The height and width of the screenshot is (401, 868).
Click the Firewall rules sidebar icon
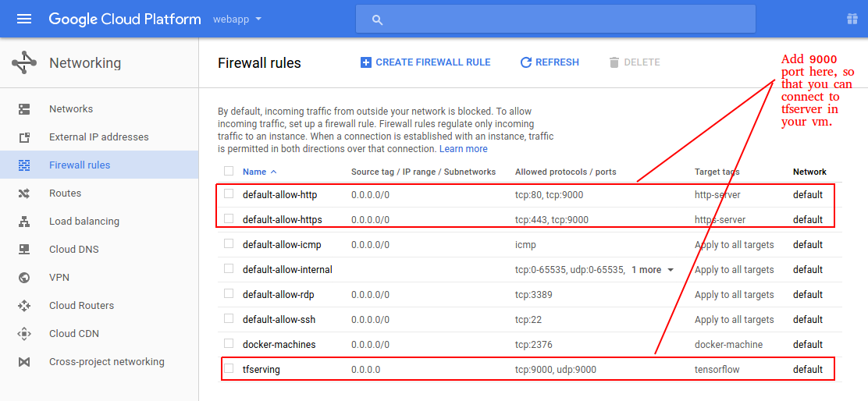pos(23,165)
